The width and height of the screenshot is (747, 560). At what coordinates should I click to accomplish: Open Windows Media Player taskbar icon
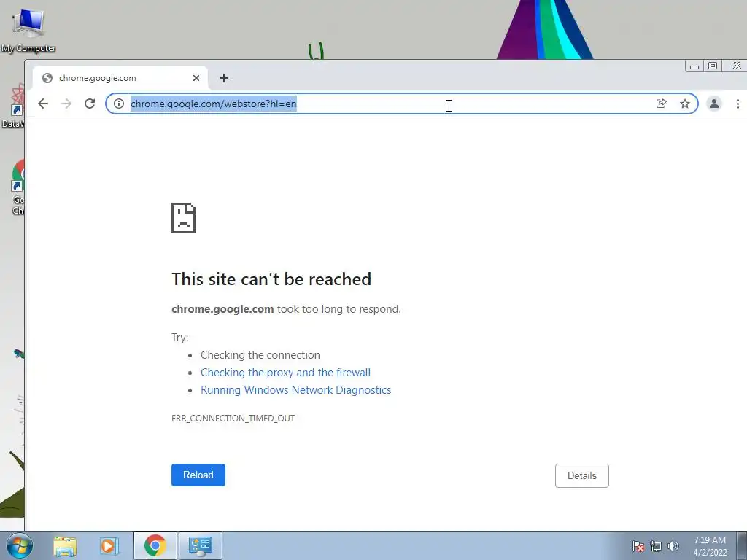tap(109, 545)
